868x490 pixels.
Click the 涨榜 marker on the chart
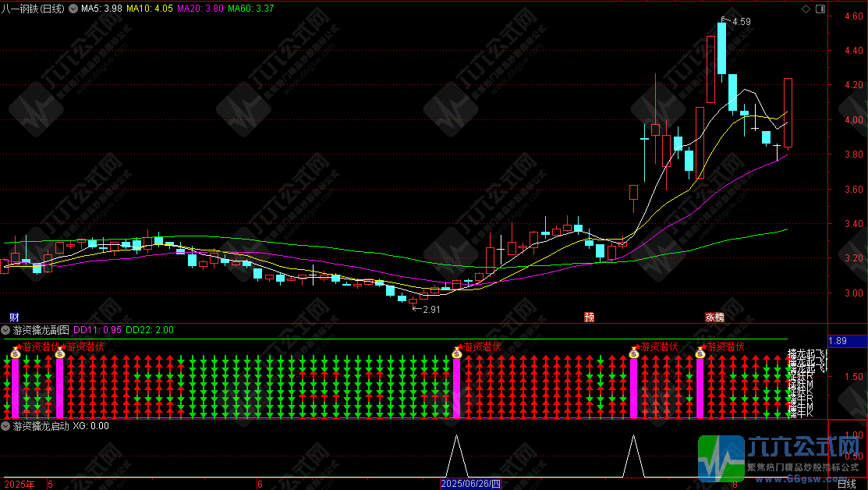(x=714, y=317)
